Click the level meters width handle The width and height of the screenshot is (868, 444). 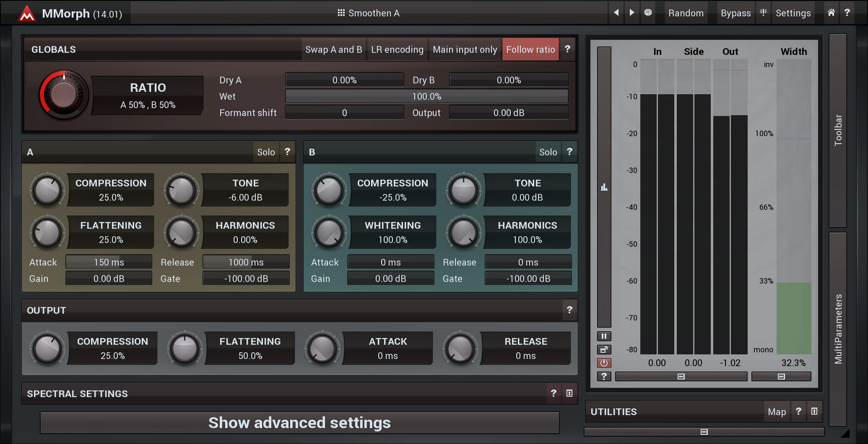[681, 377]
